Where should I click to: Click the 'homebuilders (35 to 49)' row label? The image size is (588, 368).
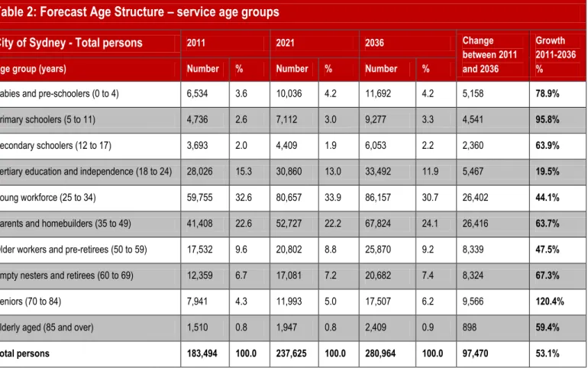click(86, 224)
